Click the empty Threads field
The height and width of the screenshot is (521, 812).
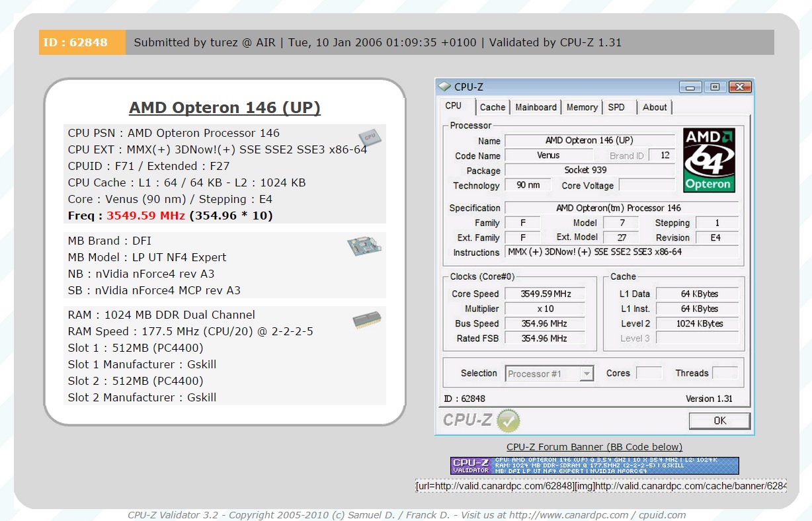(725, 373)
